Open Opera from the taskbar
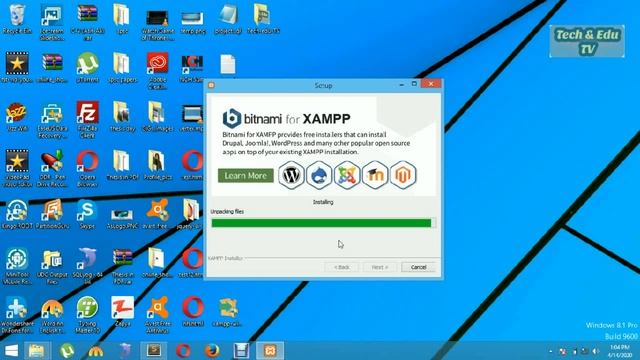Image resolution: width=640 pixels, height=360 pixels. [x=183, y=351]
